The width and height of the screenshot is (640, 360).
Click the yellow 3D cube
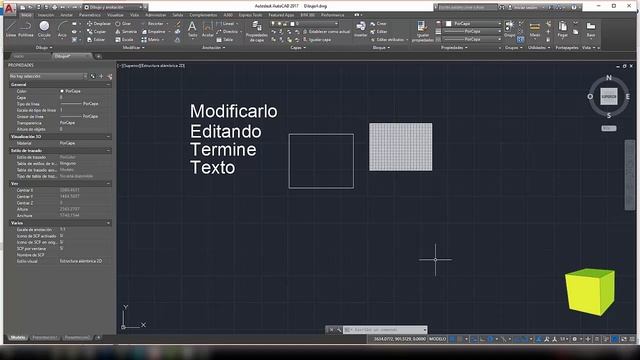pyautogui.click(x=590, y=291)
